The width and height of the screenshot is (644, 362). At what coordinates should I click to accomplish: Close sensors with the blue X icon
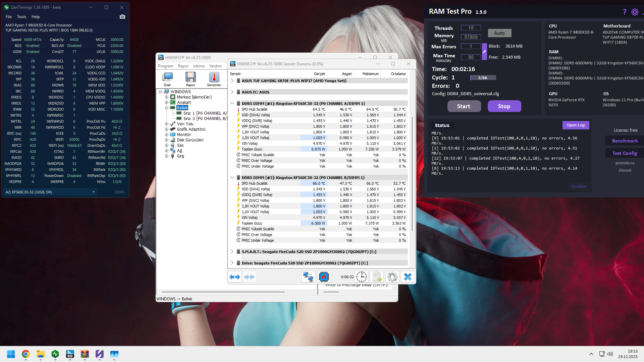coord(408,277)
